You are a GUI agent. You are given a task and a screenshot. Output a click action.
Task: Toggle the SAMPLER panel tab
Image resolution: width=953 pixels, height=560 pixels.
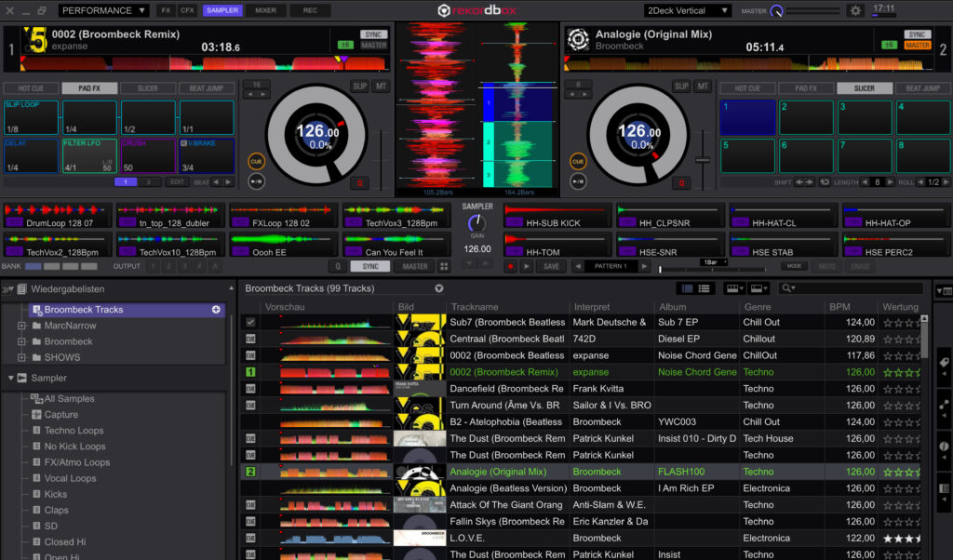[x=222, y=10]
